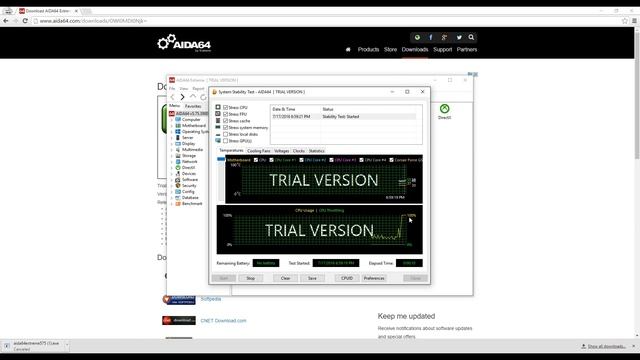Open the Softpedia download link

coord(211,299)
